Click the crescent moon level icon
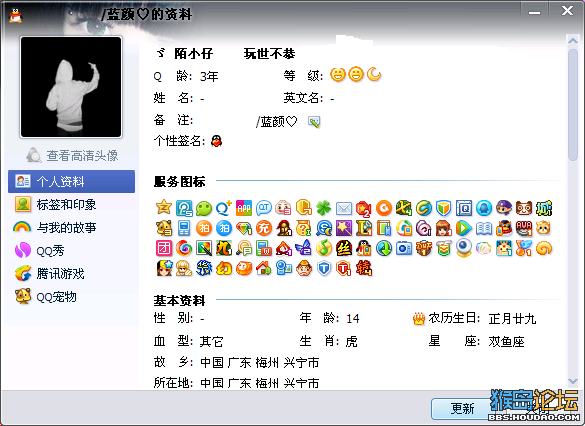Image resolution: width=585 pixels, height=426 pixels. coord(373,75)
